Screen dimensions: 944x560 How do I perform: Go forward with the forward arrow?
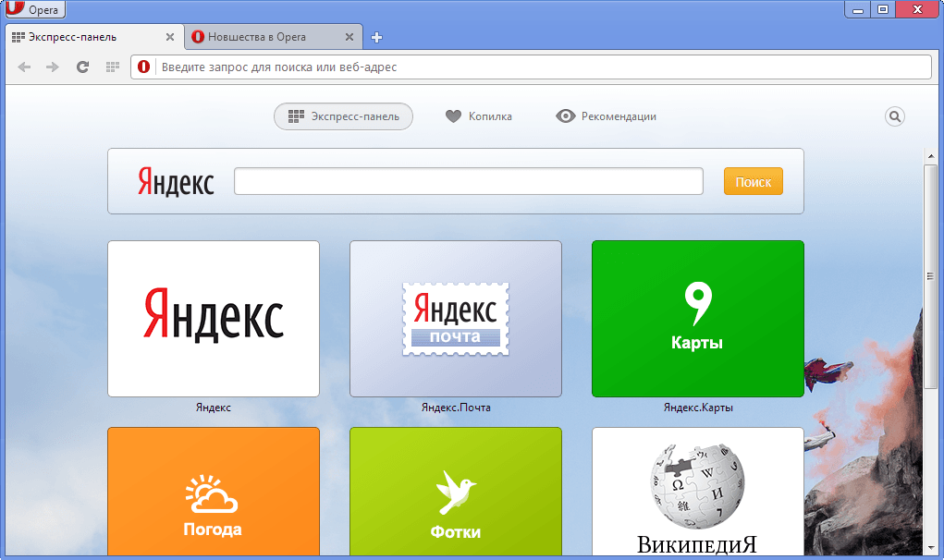(x=53, y=67)
